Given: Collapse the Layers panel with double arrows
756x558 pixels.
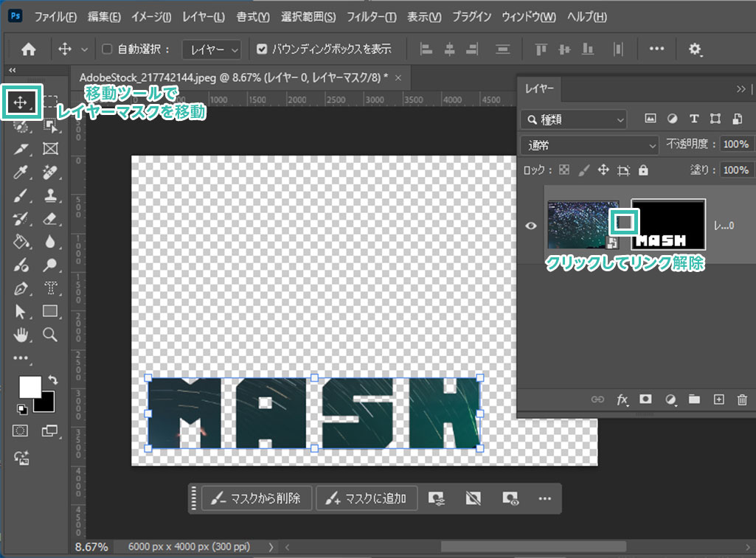Looking at the screenshot, I should 741,89.
